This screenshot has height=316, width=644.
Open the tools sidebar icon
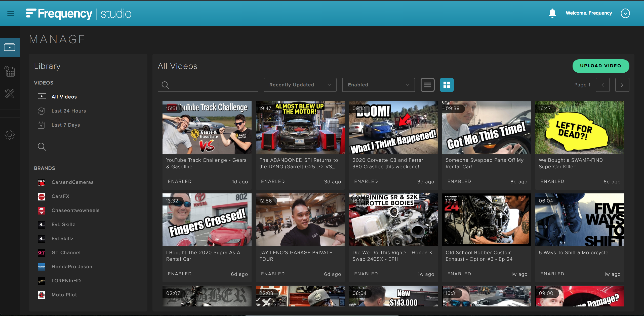click(x=10, y=93)
